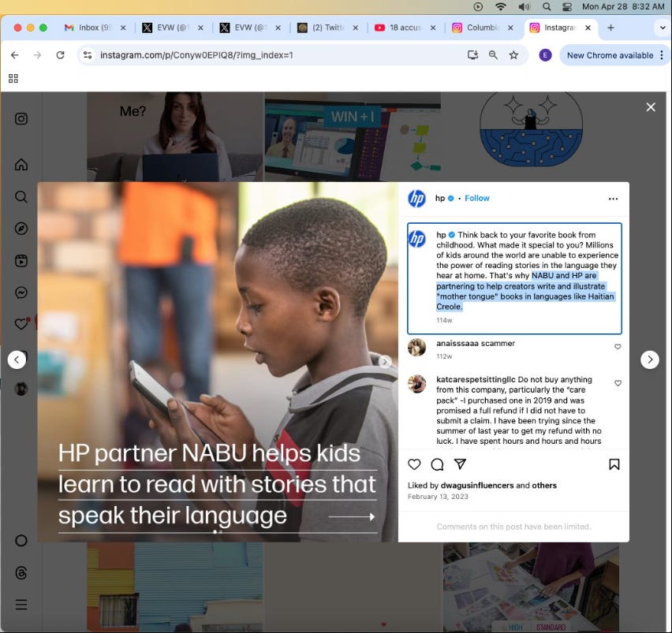Click katcarespetsittingllc commenter avatar

(x=416, y=384)
